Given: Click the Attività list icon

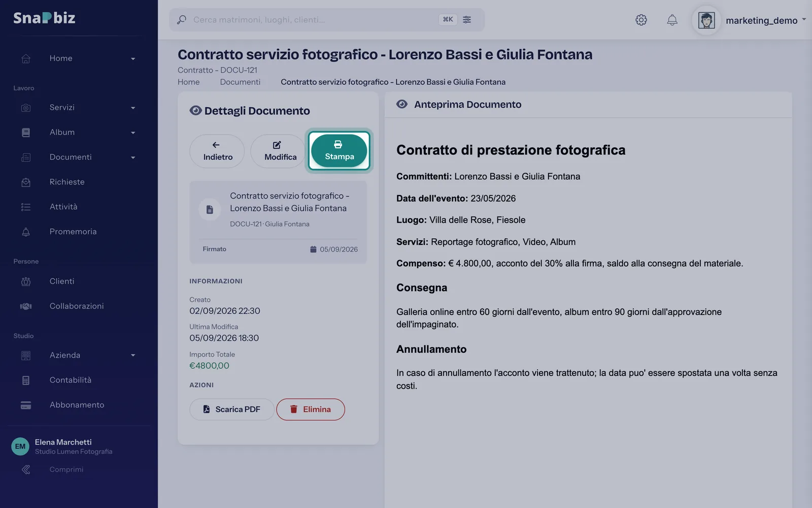Looking at the screenshot, I should [x=26, y=207].
